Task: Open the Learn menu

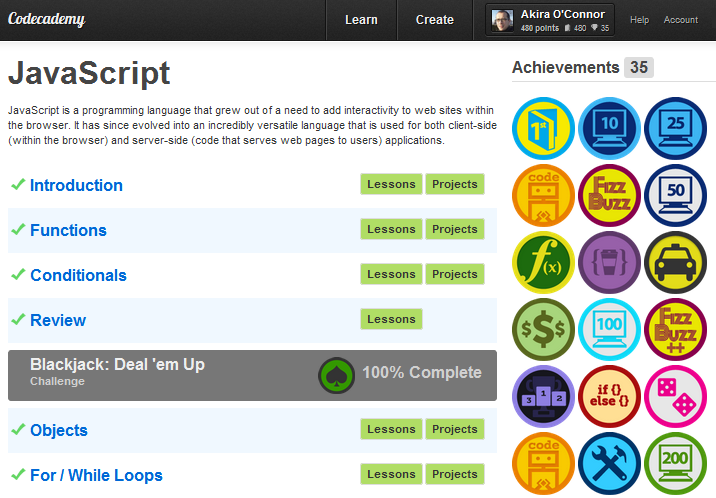Action: pos(361,20)
